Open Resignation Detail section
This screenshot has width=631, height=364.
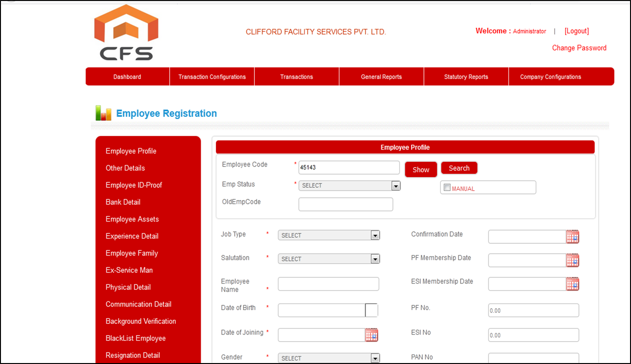tap(133, 355)
